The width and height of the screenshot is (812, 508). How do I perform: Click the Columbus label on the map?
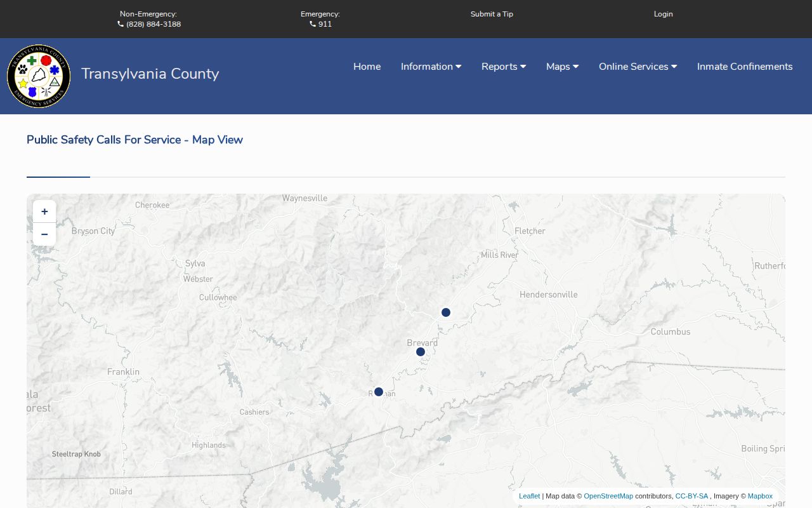tap(671, 331)
